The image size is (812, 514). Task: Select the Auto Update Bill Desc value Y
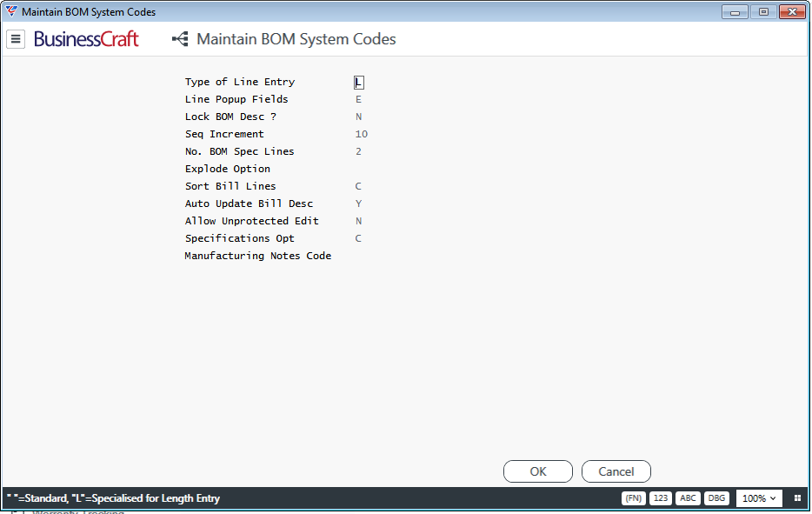[x=358, y=204]
